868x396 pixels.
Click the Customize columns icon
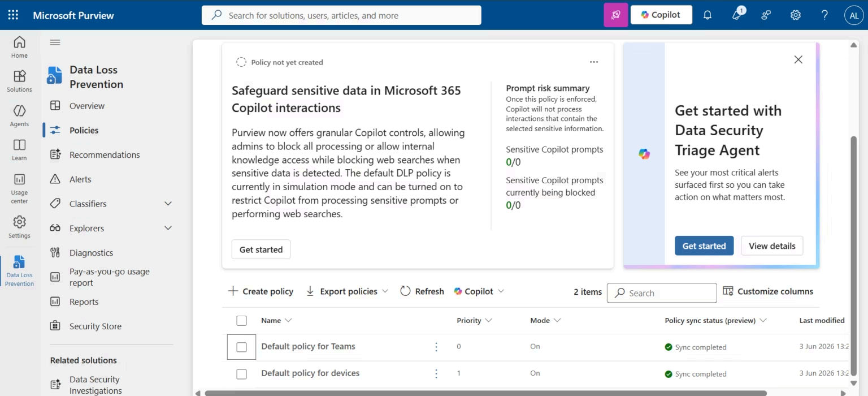point(728,291)
